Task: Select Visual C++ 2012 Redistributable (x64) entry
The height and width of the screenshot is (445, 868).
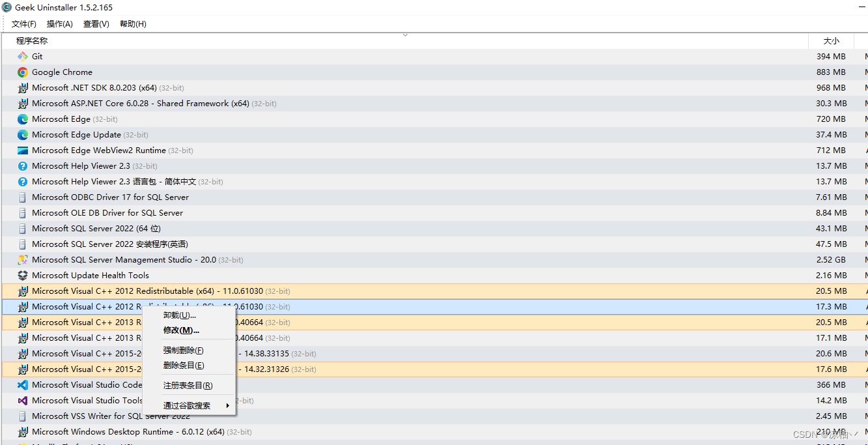Action: [147, 291]
